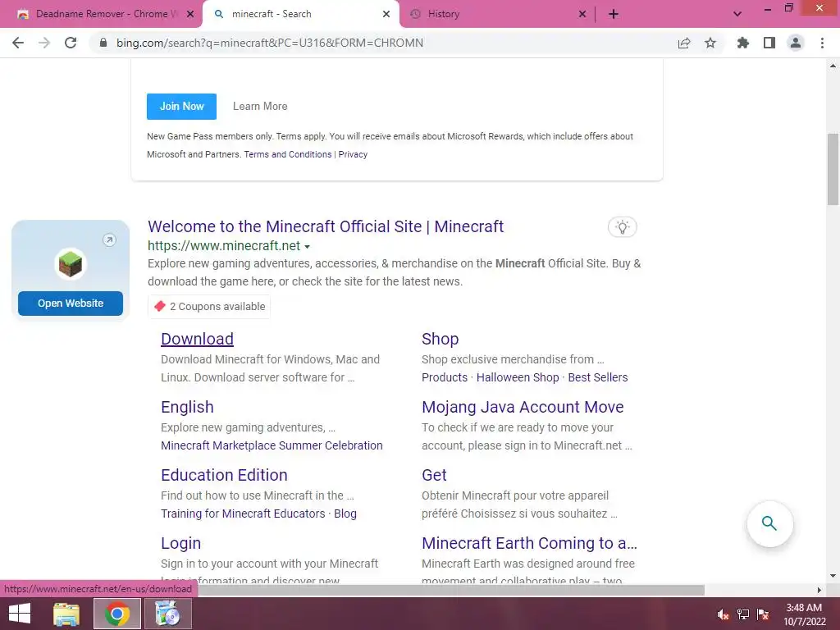Open the disc installer taskbar icon
The image size is (840, 630).
(x=167, y=614)
